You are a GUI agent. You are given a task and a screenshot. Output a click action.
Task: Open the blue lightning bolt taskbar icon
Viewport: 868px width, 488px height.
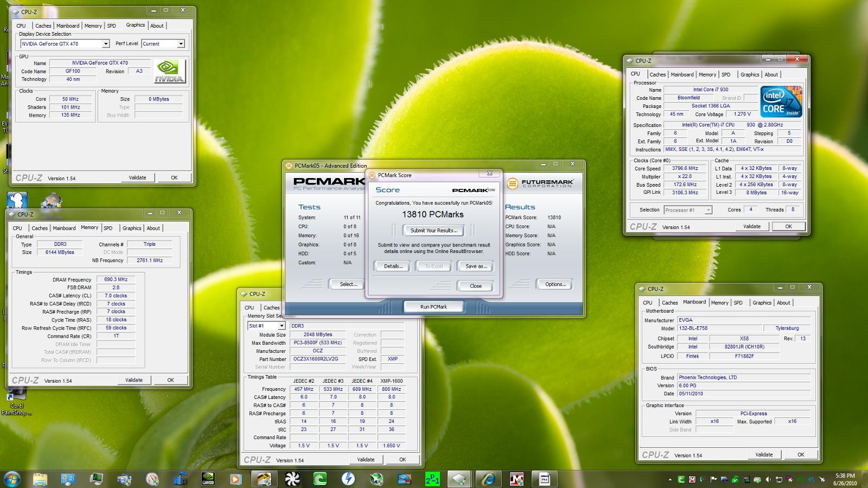pyautogui.click(x=348, y=479)
